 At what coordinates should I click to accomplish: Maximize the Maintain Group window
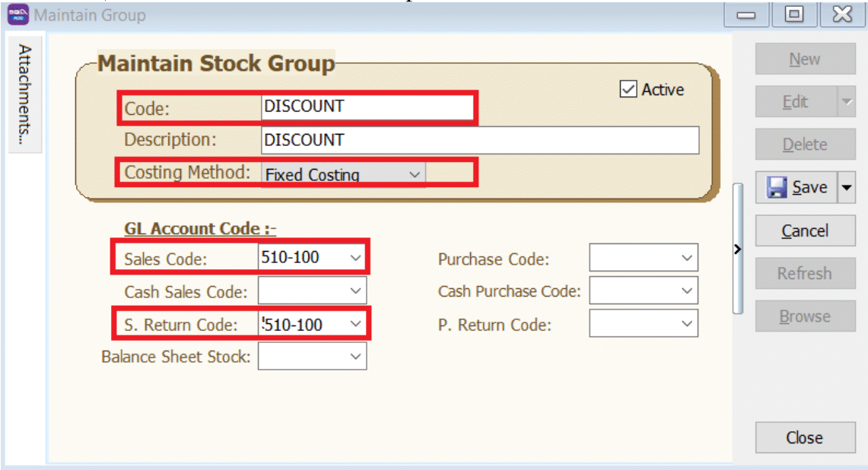(x=793, y=14)
